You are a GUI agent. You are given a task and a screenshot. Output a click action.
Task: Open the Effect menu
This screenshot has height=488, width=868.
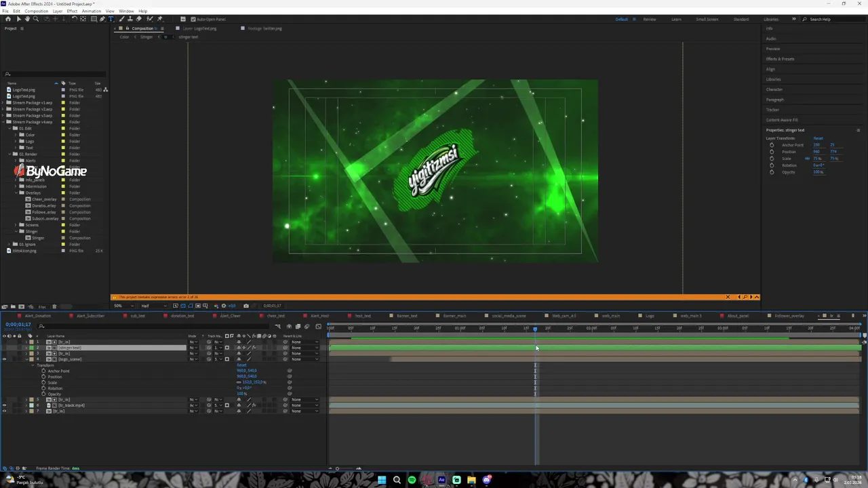(72, 11)
